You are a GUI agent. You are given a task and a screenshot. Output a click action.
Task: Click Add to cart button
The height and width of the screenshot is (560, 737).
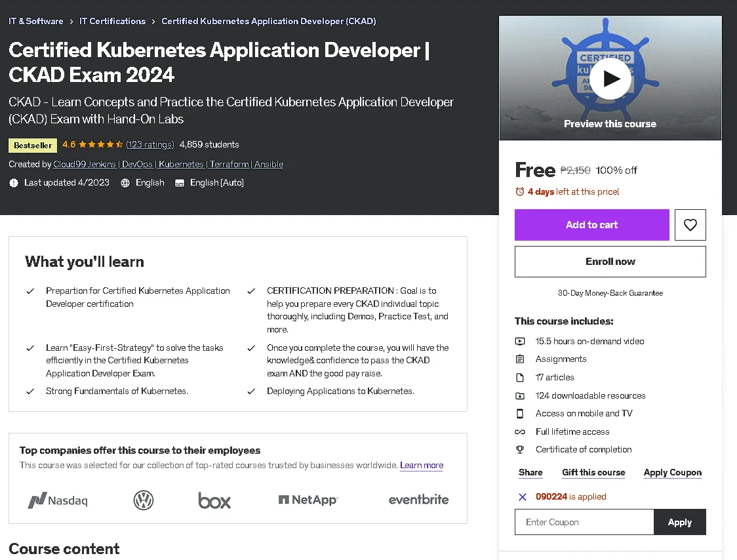click(591, 225)
